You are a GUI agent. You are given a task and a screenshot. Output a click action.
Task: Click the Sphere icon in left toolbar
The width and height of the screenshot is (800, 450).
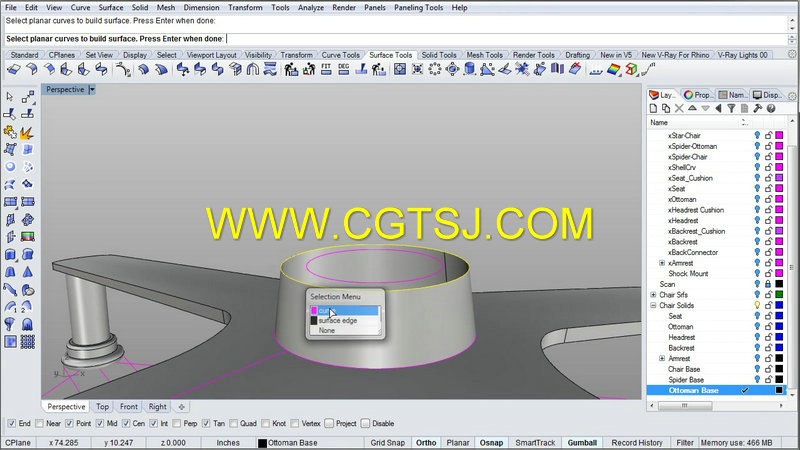10,167
